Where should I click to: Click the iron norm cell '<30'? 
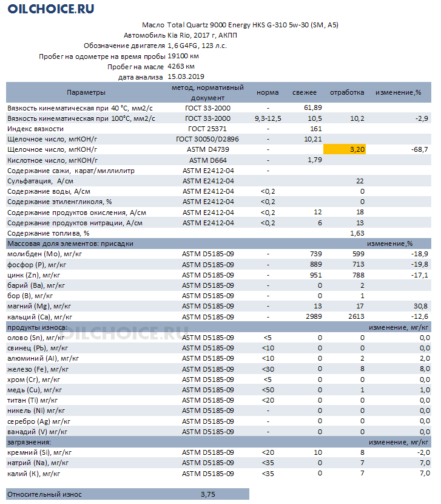(268, 369)
